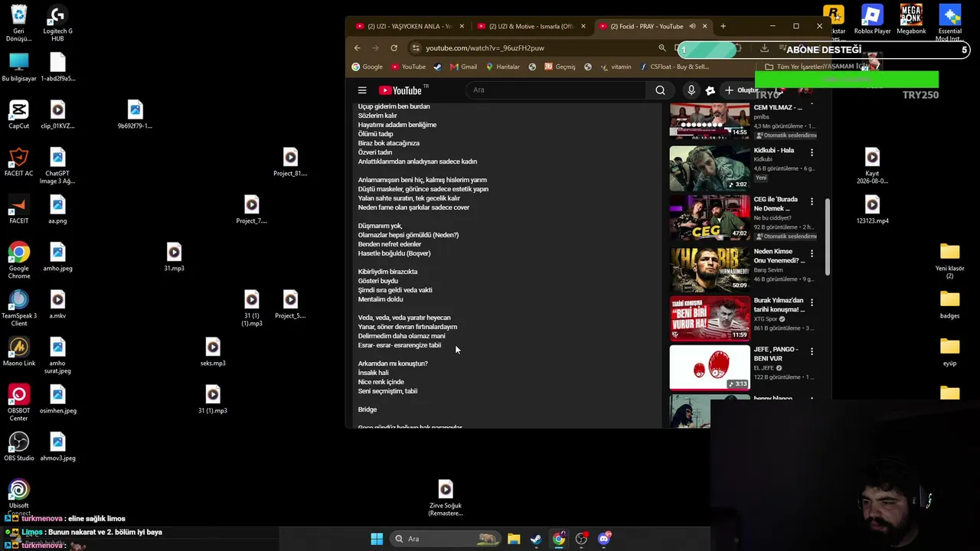
Task: Open the JEFE, PANGO - BENI VUR thumbnail
Action: click(710, 367)
